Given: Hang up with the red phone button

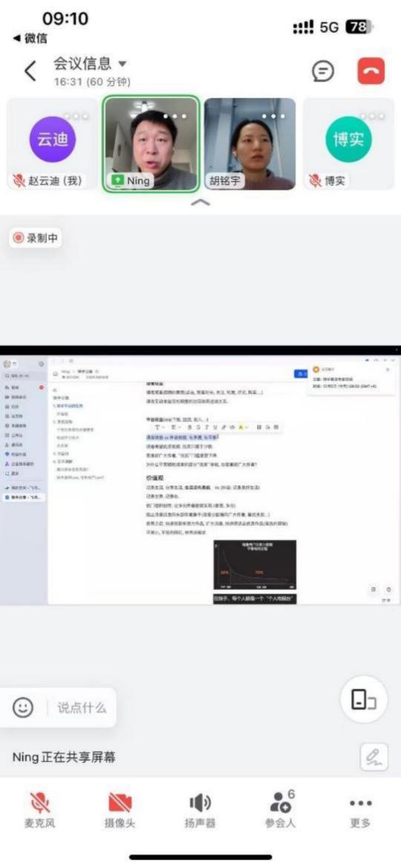Looking at the screenshot, I should pyautogui.click(x=371, y=71).
